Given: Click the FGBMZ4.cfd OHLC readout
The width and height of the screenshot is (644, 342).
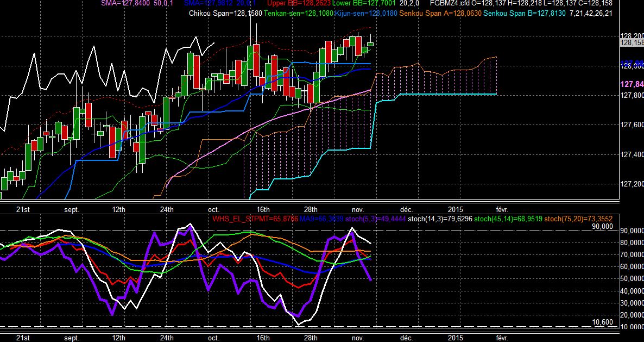Looking at the screenshot, I should pyautogui.click(x=521, y=3).
